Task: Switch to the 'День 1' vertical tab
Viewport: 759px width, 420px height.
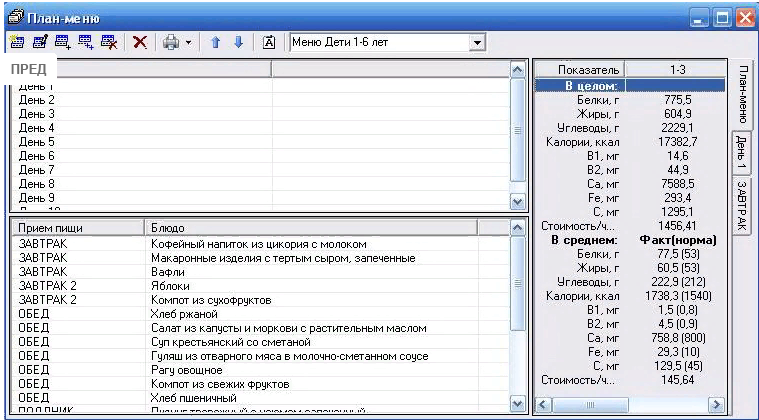Action: 743,154
